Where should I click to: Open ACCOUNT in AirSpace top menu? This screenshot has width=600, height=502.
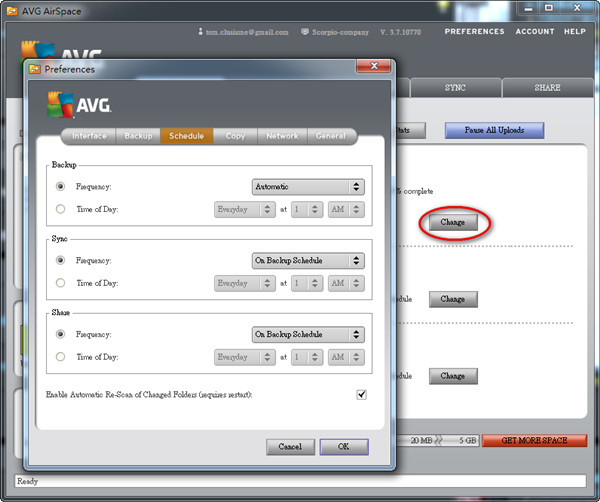tap(535, 32)
